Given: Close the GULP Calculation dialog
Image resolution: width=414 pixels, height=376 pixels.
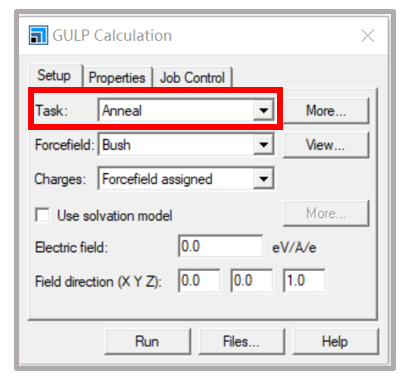Looking at the screenshot, I should (x=368, y=35).
